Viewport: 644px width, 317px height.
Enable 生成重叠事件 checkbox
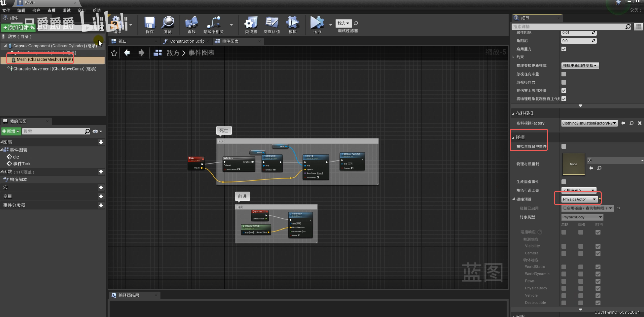pyautogui.click(x=564, y=182)
